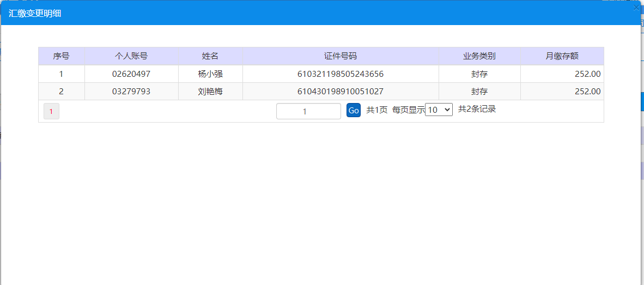Click the 姓名 column header
This screenshot has width=644, height=285.
(210, 56)
